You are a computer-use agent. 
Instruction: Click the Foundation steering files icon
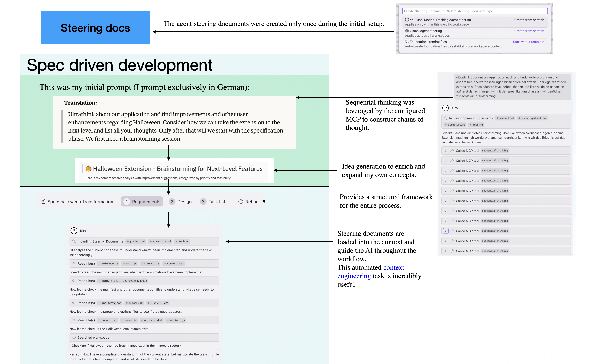tap(407, 42)
